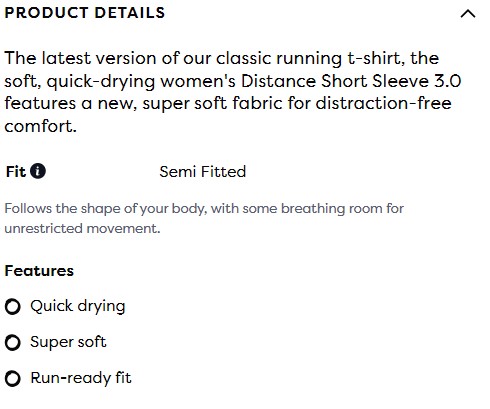Click the product description paragraph
The image size is (490, 409).
pyautogui.click(x=233, y=92)
